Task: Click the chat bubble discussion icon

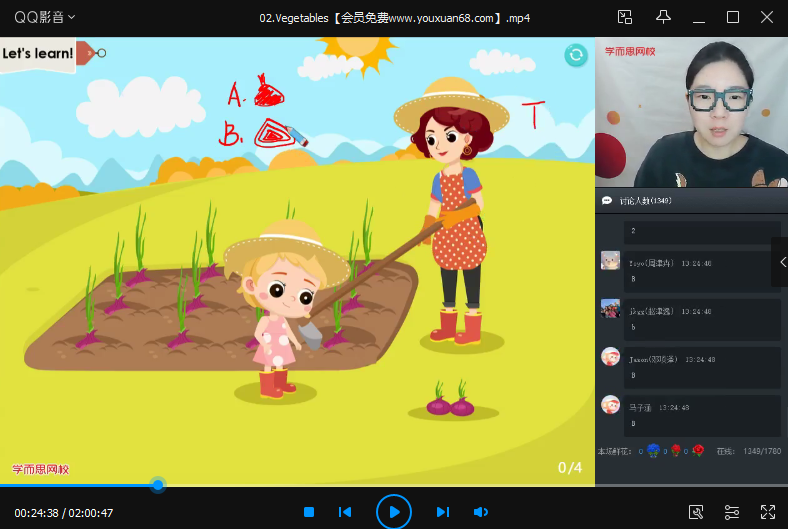Action: coord(606,200)
